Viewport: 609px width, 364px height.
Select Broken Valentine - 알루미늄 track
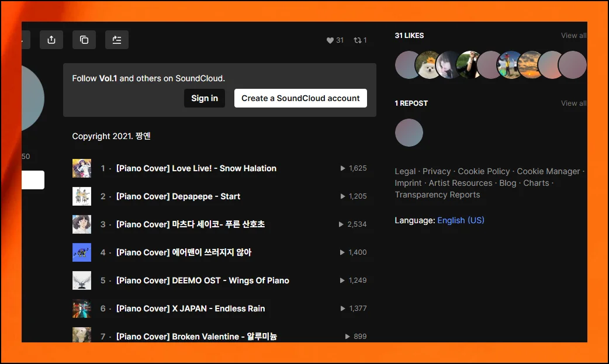(x=196, y=336)
